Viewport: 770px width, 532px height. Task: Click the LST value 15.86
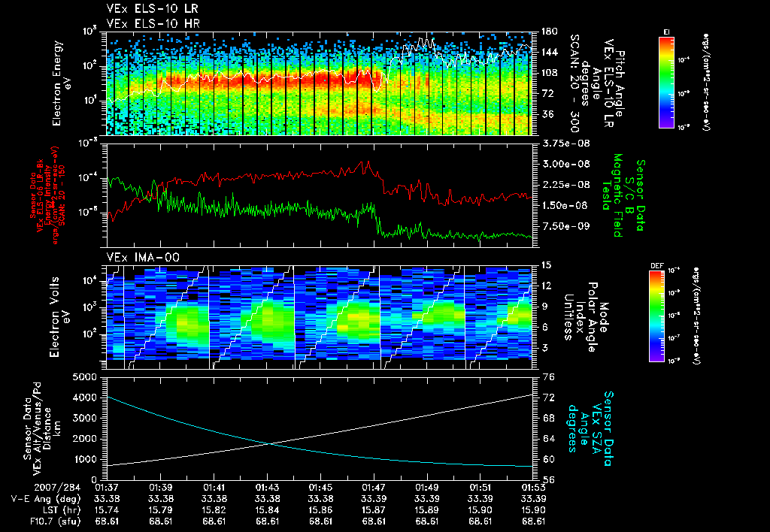click(x=320, y=510)
